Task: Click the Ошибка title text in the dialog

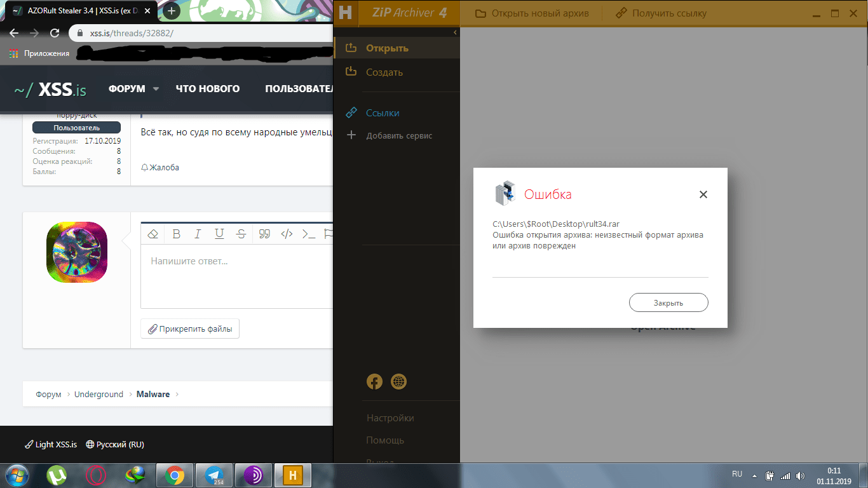Action: [548, 194]
